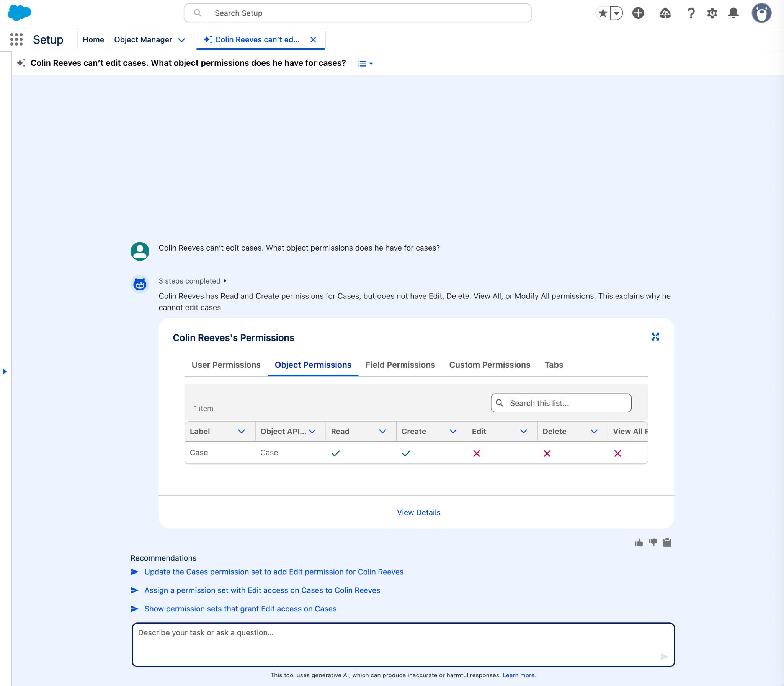The height and width of the screenshot is (686, 784).
Task: Go to the Home tab
Action: click(x=93, y=39)
